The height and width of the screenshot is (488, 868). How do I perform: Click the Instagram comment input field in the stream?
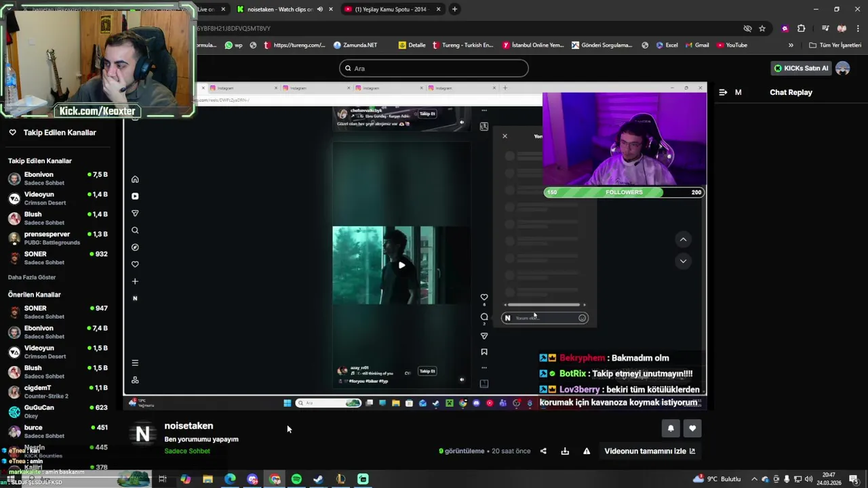[545, 318]
